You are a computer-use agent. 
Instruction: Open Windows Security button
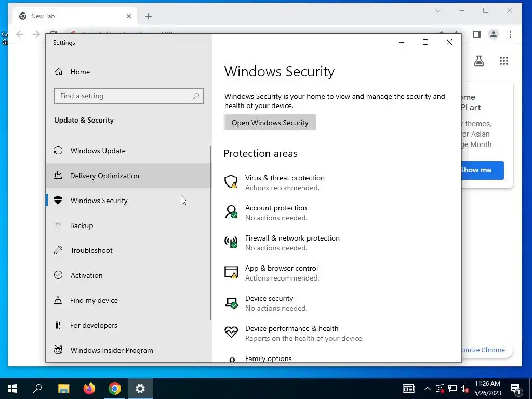270,123
